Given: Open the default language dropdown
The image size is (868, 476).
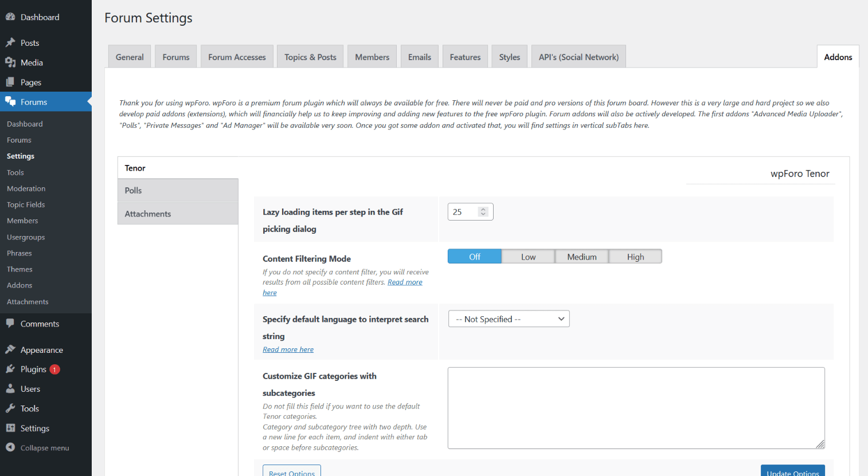Looking at the screenshot, I should click(509, 319).
